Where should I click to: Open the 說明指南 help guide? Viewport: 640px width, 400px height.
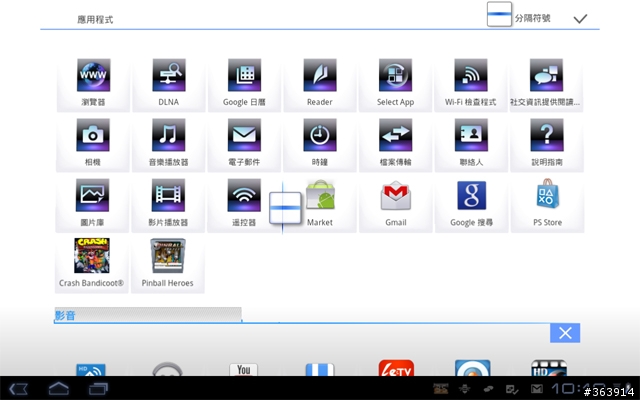[547, 144]
